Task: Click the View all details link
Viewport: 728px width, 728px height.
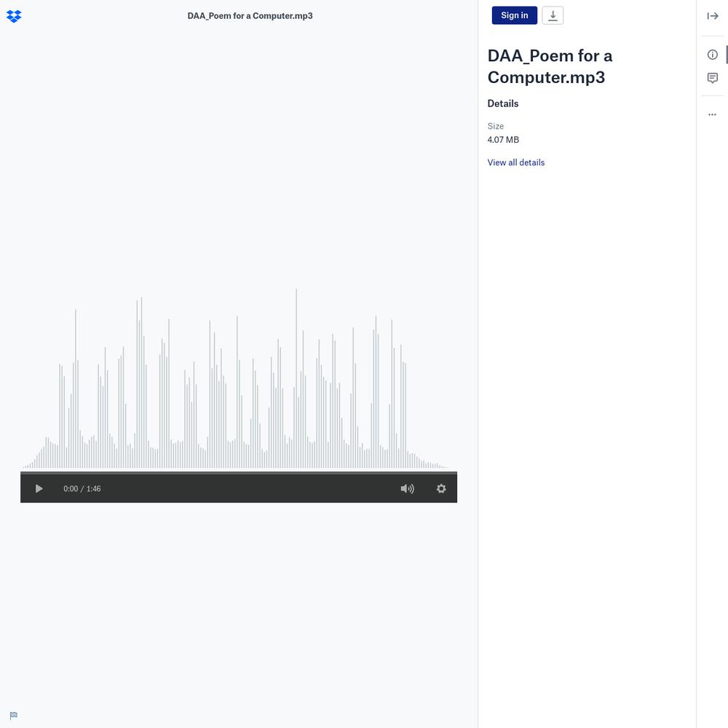Action: pos(516,162)
